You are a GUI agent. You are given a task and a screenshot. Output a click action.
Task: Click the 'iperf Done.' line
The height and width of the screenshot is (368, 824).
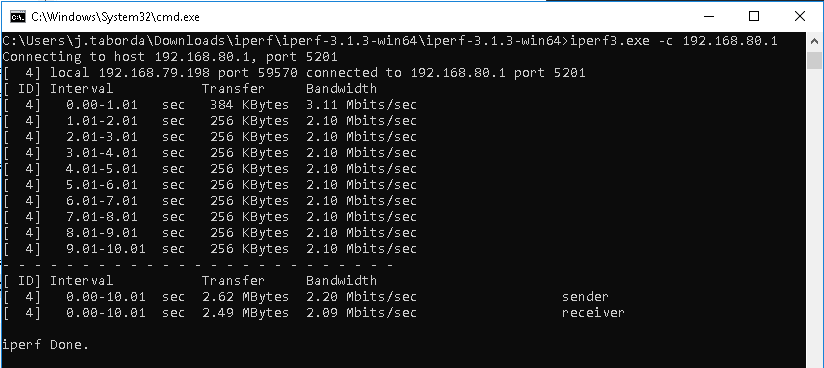tap(46, 345)
